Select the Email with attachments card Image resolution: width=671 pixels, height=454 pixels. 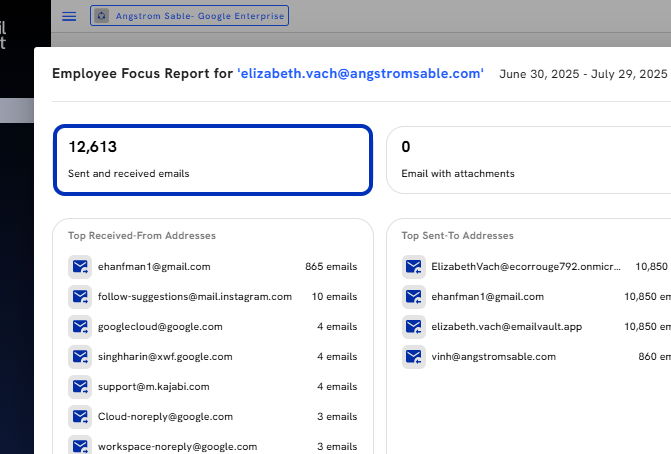tap(528, 160)
